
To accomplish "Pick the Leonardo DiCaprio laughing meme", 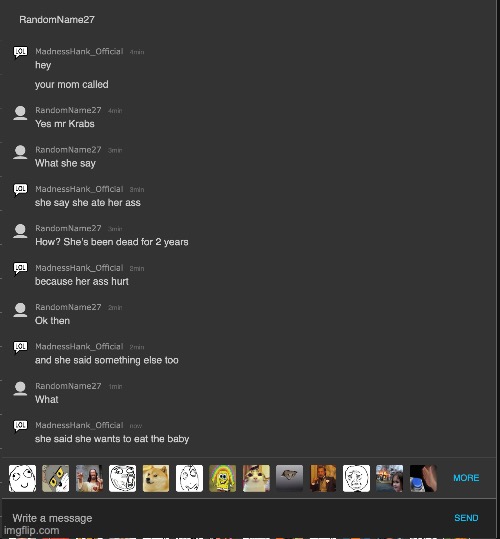I will [323, 478].
